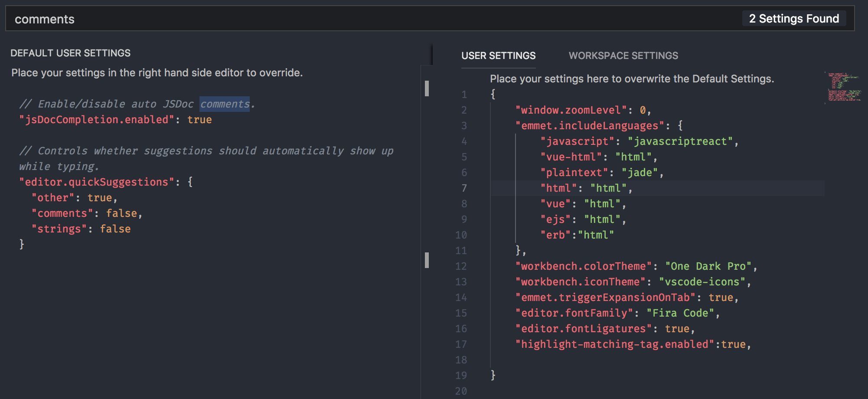Click the "strings": false line
Viewport: 868px width, 399px height.
[81, 229]
